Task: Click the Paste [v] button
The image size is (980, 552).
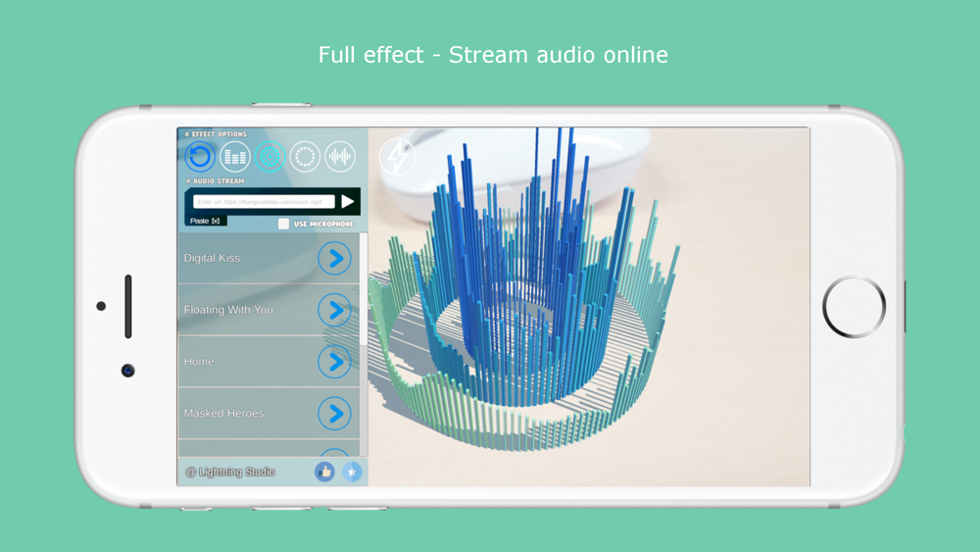Action: click(206, 221)
